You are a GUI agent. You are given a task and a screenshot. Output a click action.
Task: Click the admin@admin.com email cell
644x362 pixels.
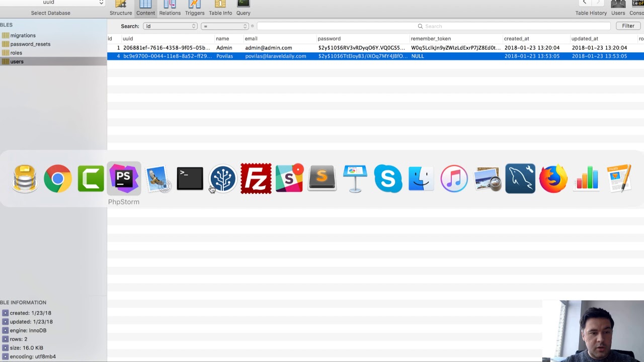(x=269, y=48)
